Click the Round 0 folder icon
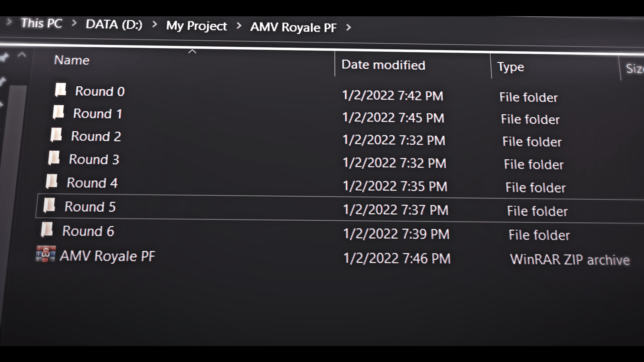The width and height of the screenshot is (644, 362). click(x=61, y=90)
